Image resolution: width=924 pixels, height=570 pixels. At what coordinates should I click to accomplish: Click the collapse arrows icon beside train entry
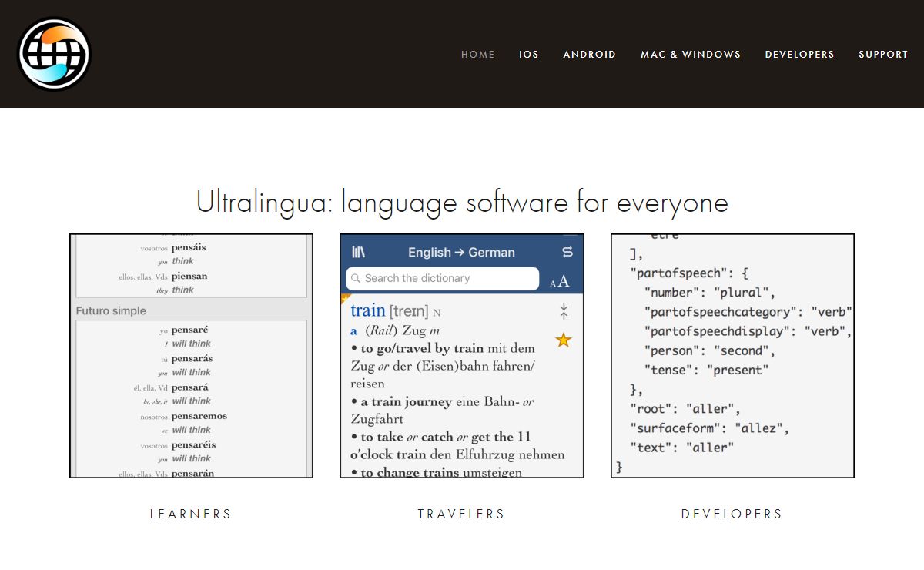564,311
